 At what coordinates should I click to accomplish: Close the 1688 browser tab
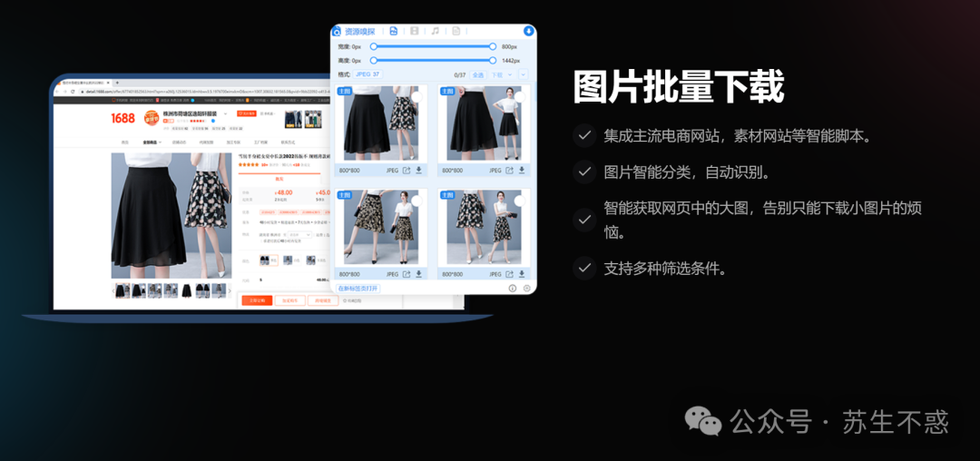[107, 83]
